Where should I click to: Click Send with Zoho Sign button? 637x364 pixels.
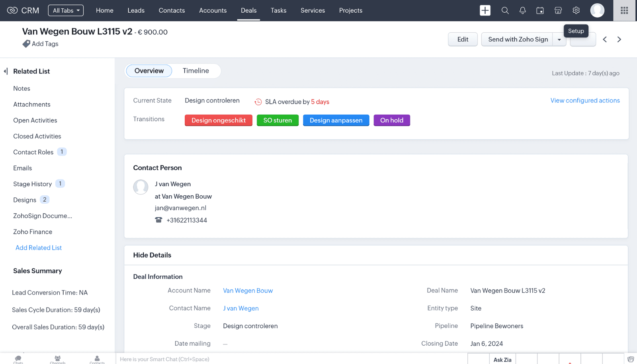click(x=517, y=39)
